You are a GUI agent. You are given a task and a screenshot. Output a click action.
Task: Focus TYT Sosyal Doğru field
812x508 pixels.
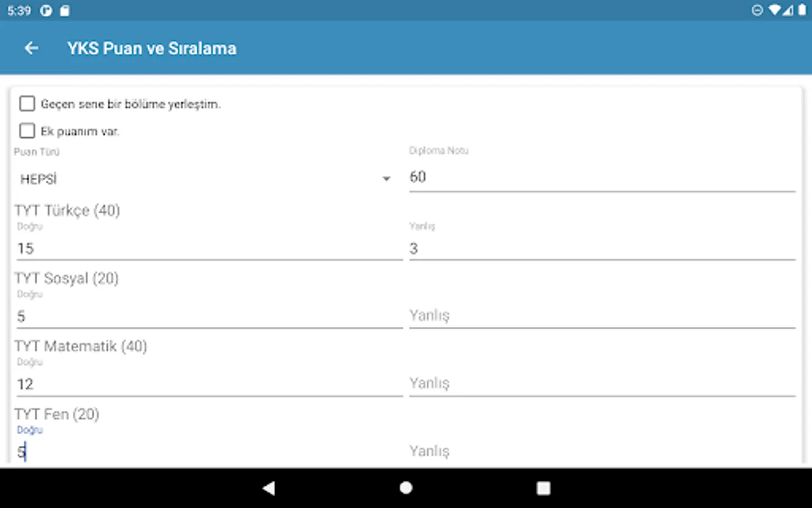[x=209, y=316]
